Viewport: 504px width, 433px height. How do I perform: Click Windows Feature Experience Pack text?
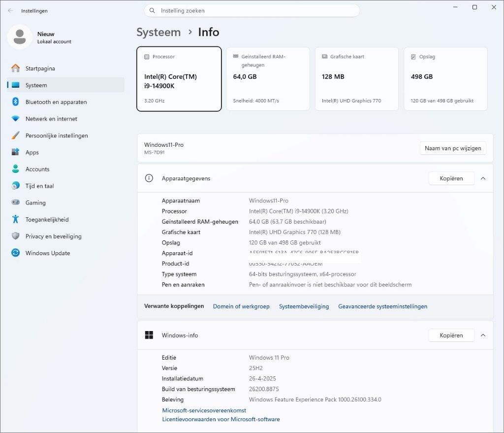click(315, 399)
